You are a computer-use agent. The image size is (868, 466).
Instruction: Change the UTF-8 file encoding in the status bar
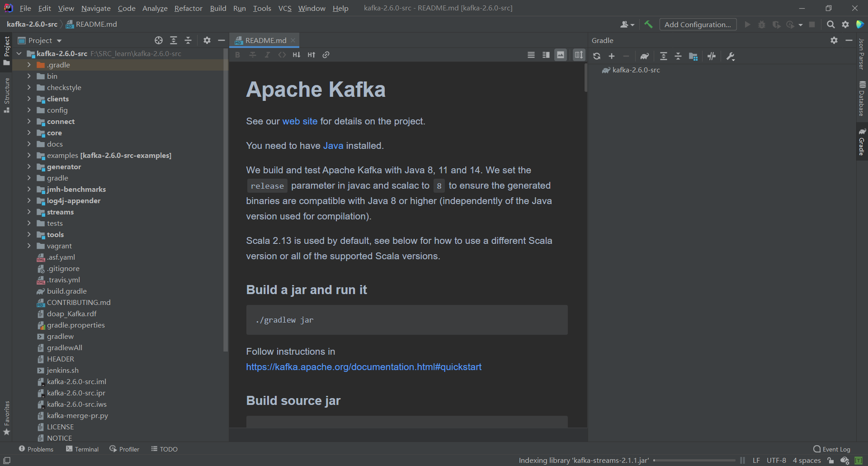click(x=776, y=460)
